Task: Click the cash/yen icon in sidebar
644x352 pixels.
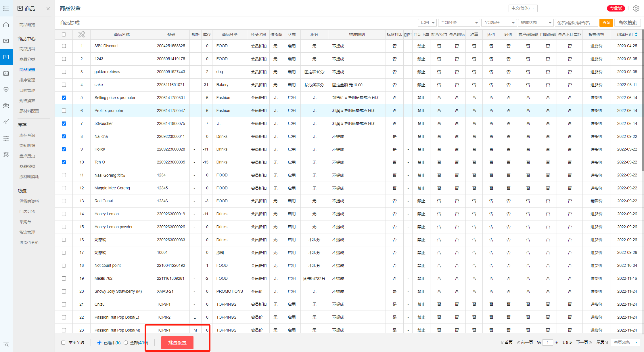Action: (x=6, y=41)
